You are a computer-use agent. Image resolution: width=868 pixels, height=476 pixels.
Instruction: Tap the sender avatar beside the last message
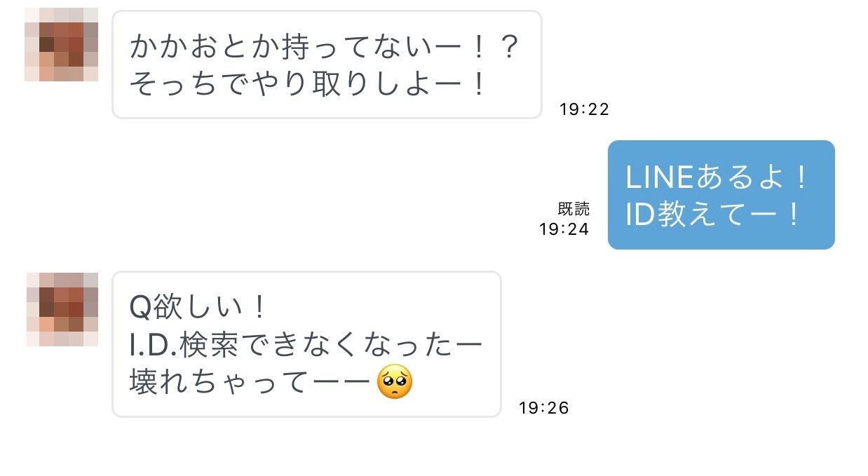(62, 309)
